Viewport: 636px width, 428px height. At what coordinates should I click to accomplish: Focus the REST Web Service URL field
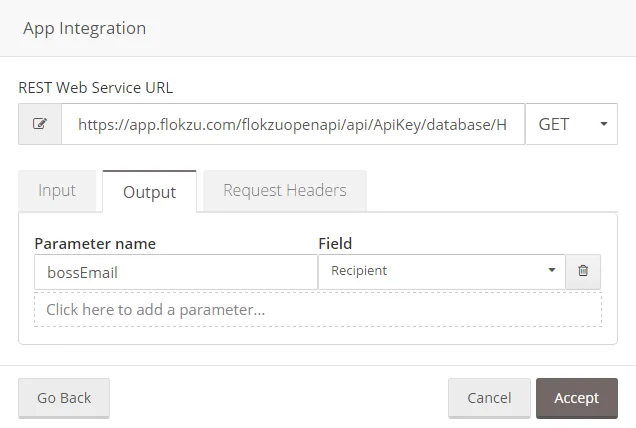click(293, 124)
